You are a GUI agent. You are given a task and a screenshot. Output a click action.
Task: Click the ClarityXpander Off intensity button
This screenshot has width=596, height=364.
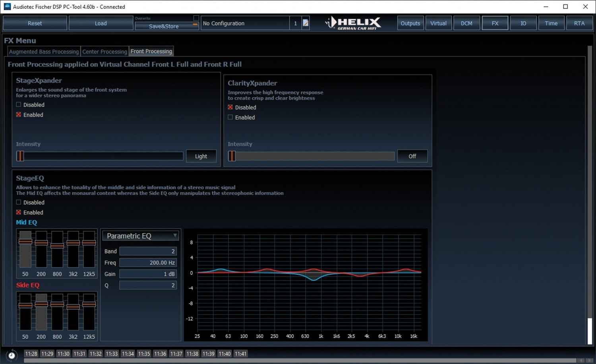click(412, 156)
